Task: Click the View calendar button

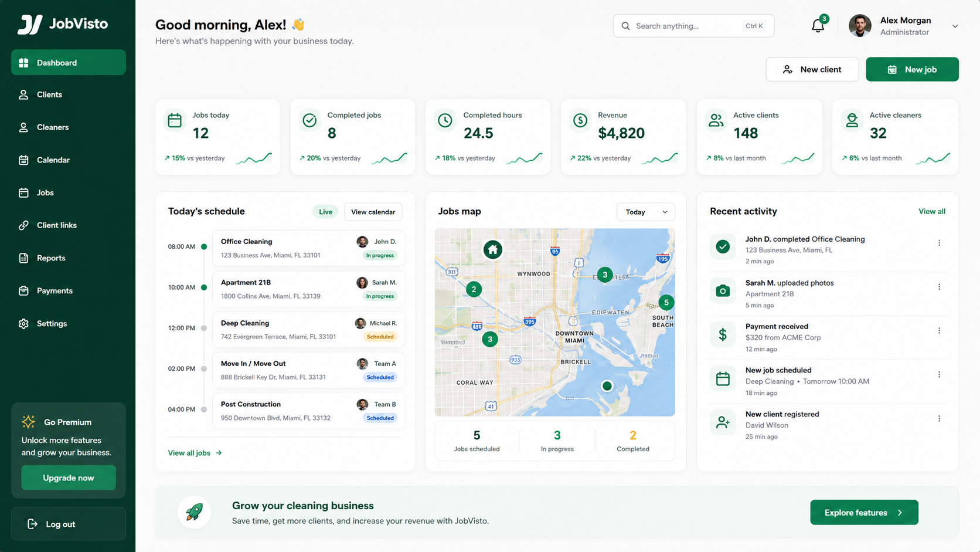Action: click(373, 212)
